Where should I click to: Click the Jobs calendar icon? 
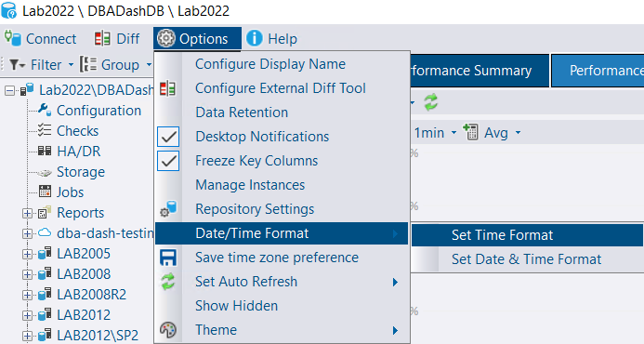pos(45,192)
